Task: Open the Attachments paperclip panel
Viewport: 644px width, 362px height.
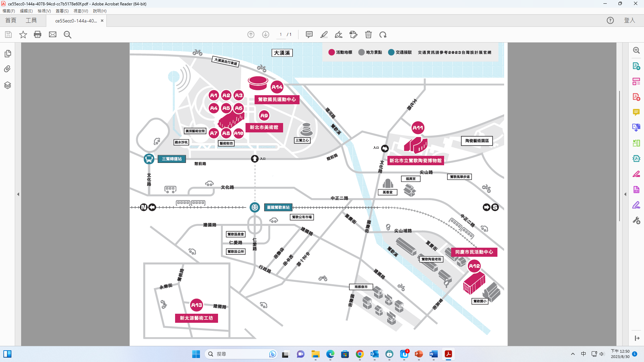Action: point(8,69)
